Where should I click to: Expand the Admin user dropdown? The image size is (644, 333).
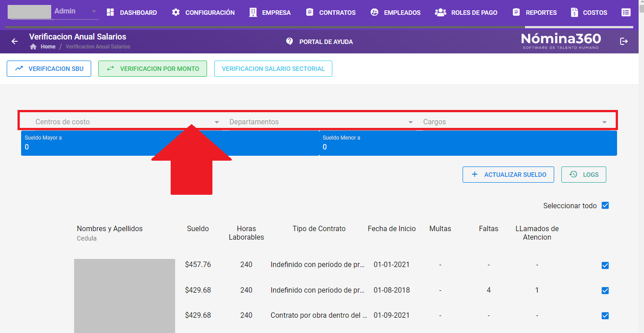[x=94, y=11]
